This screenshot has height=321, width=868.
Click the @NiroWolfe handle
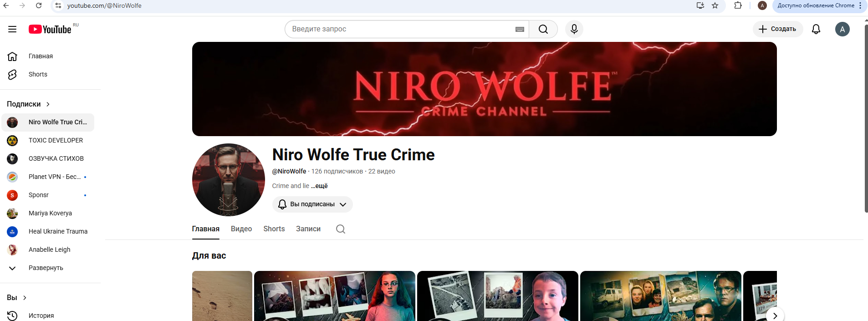289,171
